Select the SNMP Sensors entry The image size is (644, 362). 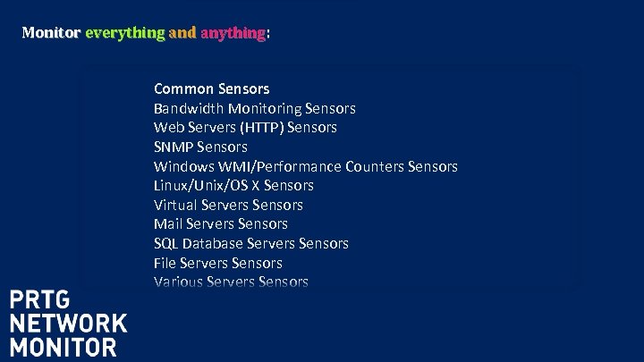tap(200, 147)
